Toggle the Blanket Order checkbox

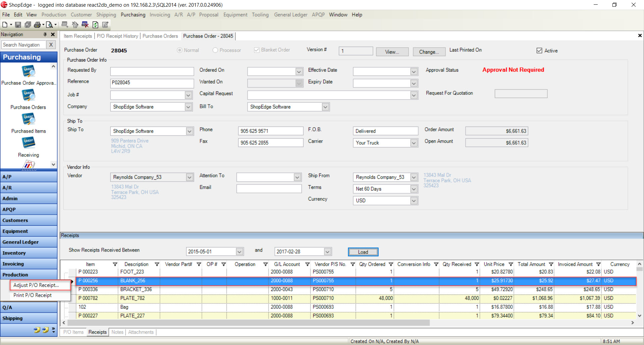[257, 50]
